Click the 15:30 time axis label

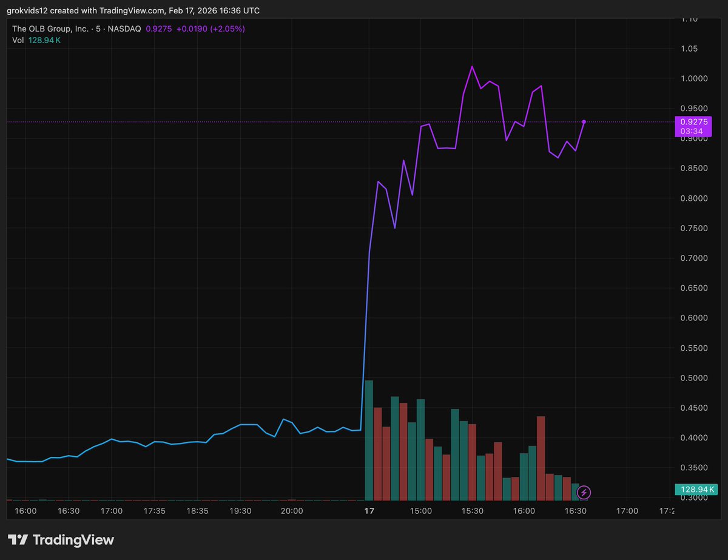point(473,511)
